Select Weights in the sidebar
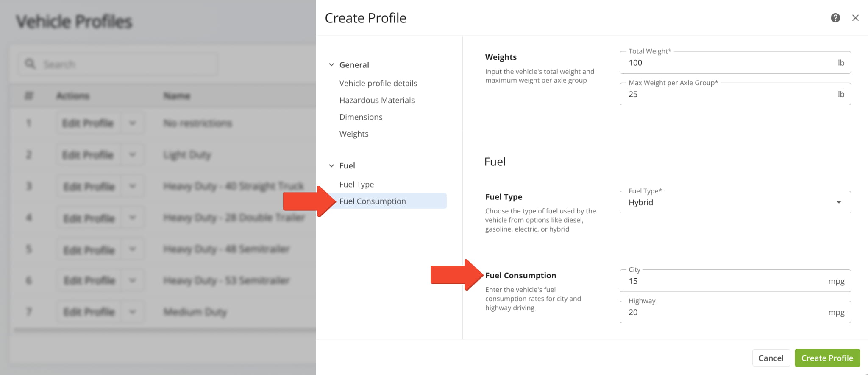 pyautogui.click(x=354, y=134)
